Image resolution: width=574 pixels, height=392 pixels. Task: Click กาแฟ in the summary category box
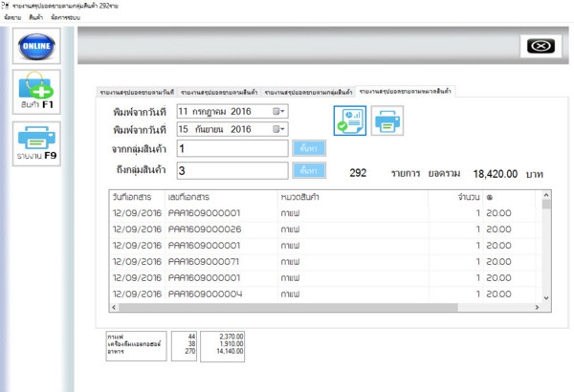[x=116, y=337]
